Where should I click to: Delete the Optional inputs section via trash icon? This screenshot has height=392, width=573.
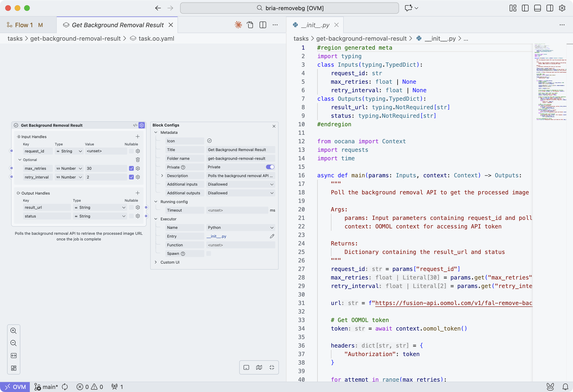tap(138, 160)
